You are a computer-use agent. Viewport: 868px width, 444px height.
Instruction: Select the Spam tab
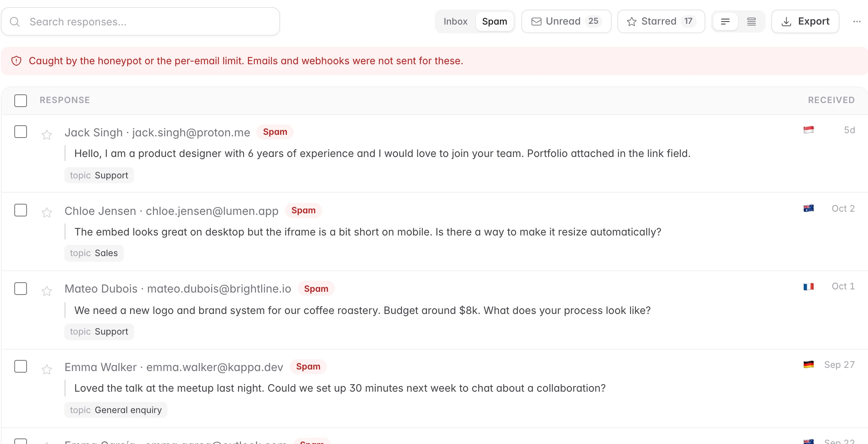pyautogui.click(x=494, y=21)
